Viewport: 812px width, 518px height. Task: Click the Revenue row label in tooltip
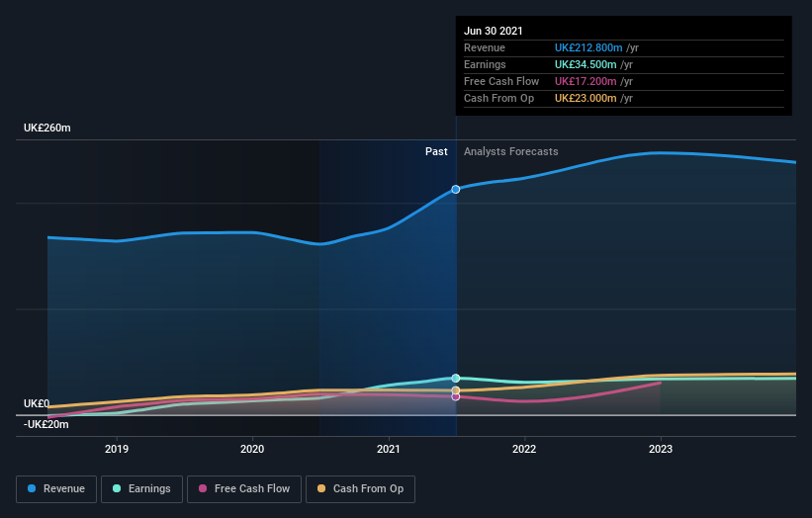[485, 47]
